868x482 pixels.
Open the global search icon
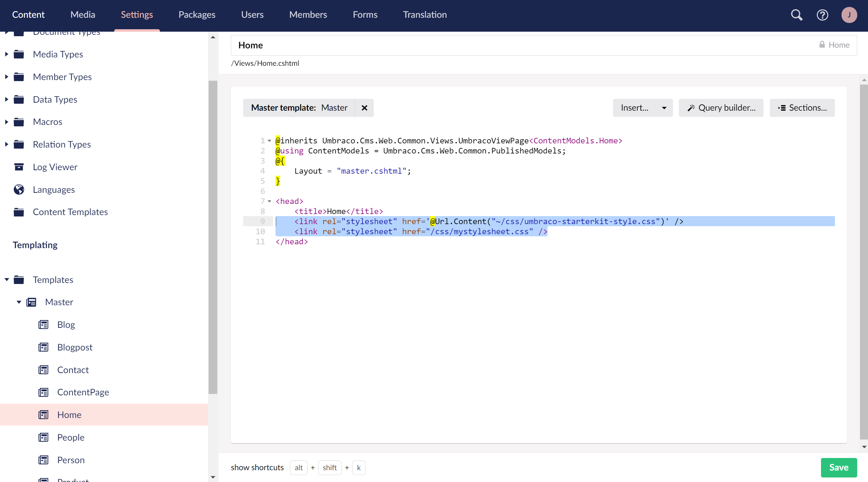[797, 15]
